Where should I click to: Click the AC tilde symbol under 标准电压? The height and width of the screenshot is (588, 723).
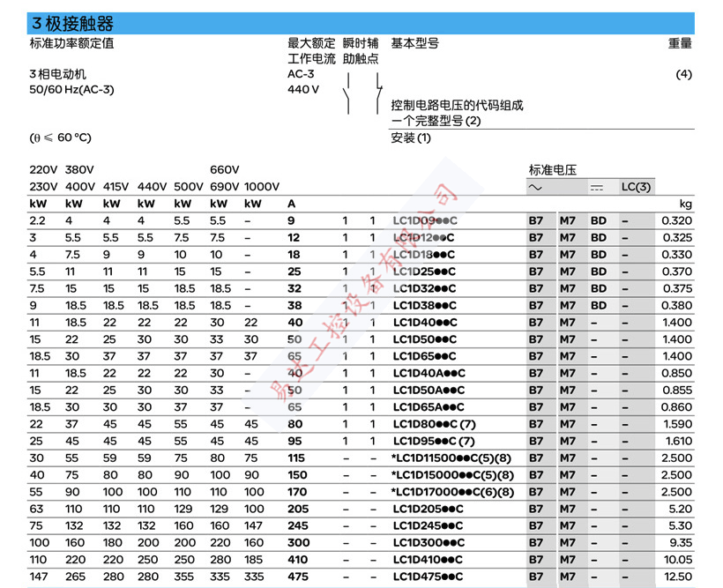(535, 187)
